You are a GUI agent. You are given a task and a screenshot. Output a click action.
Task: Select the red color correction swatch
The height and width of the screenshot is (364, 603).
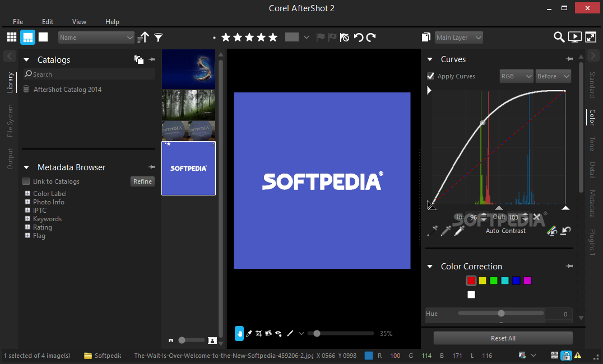(471, 281)
